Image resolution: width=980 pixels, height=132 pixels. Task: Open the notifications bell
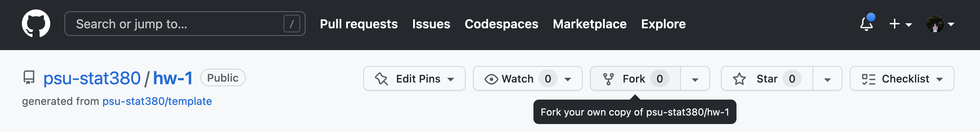coord(866,24)
